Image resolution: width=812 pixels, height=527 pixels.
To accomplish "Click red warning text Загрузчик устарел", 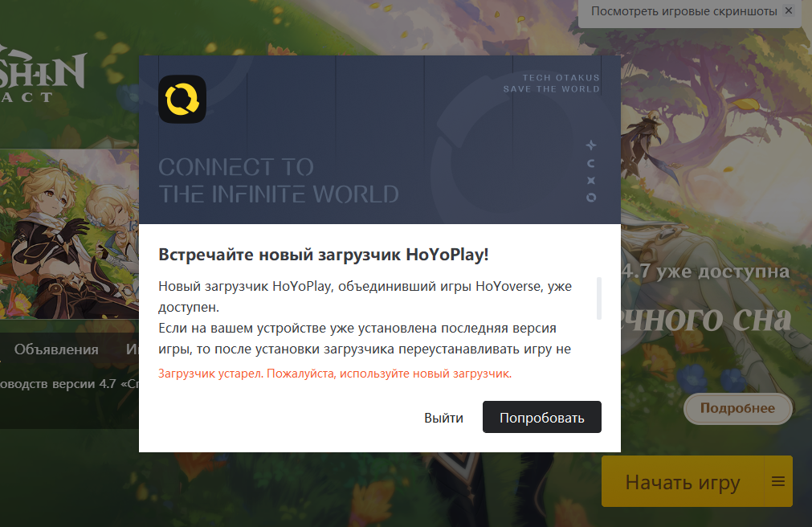I will [335, 373].
